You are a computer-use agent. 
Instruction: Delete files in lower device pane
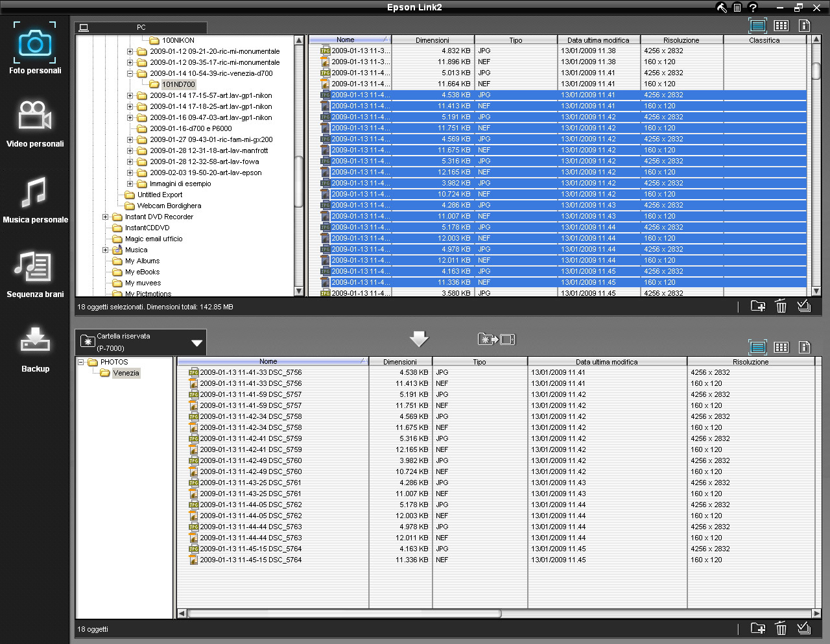pos(781,628)
